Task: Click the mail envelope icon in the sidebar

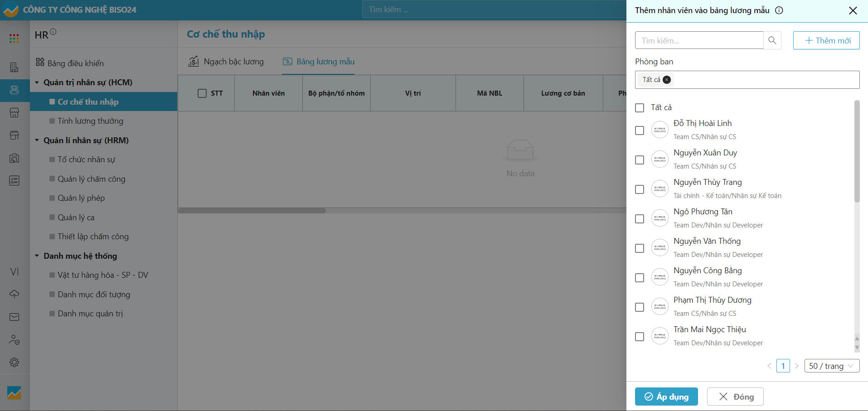Action: (x=14, y=317)
